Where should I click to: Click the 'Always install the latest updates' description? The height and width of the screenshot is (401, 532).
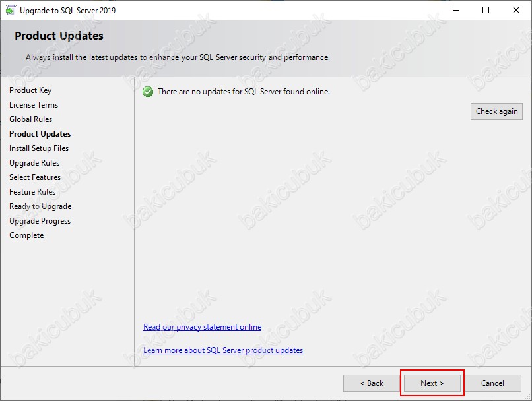(x=178, y=57)
